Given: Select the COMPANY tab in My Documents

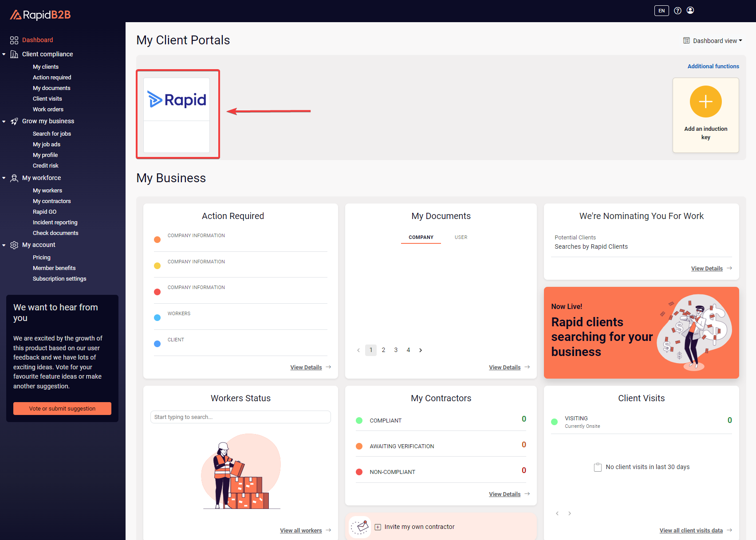Looking at the screenshot, I should click(421, 237).
